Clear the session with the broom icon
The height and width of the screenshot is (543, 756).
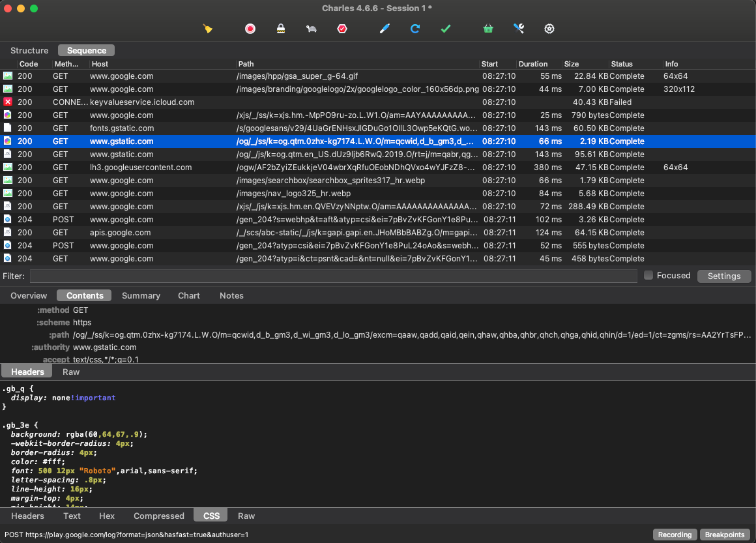(x=207, y=29)
